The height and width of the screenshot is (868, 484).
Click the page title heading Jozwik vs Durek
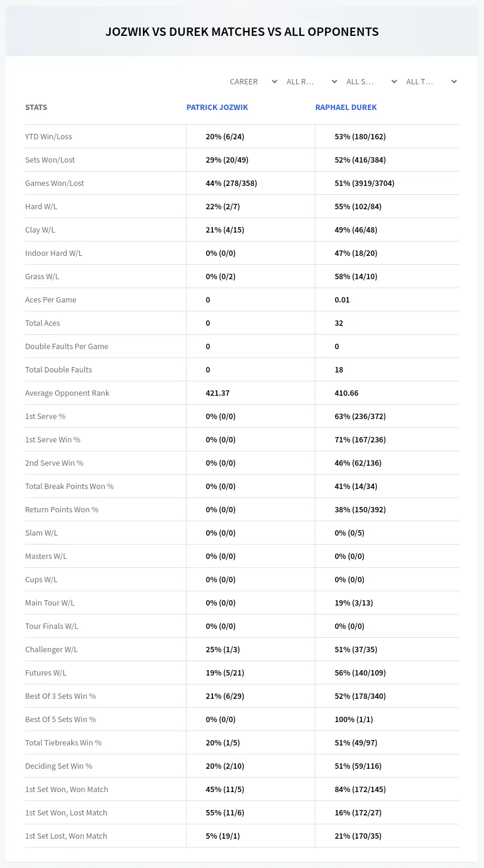(242, 32)
